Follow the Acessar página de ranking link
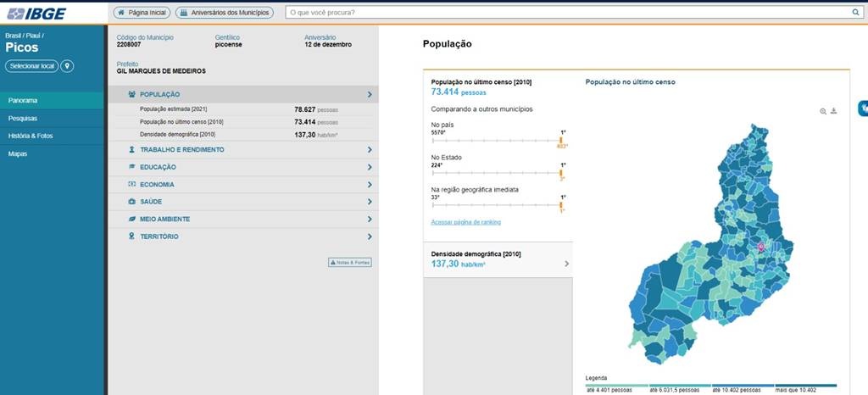Image resolution: width=868 pixels, height=395 pixels. click(x=465, y=222)
